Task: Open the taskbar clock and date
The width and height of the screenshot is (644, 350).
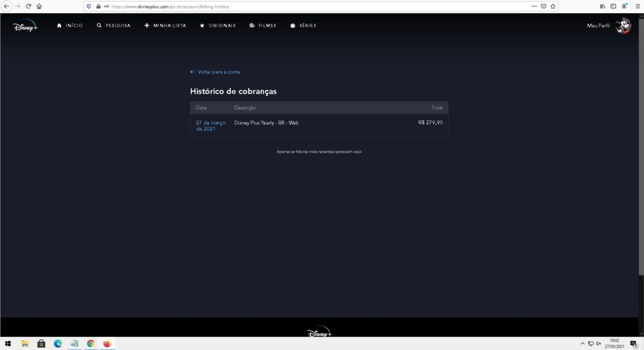Action: [614, 343]
